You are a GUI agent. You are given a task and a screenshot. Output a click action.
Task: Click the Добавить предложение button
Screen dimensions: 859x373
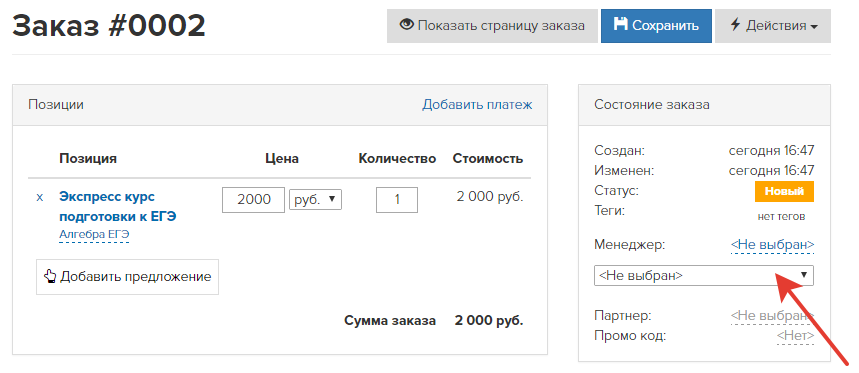point(128,277)
